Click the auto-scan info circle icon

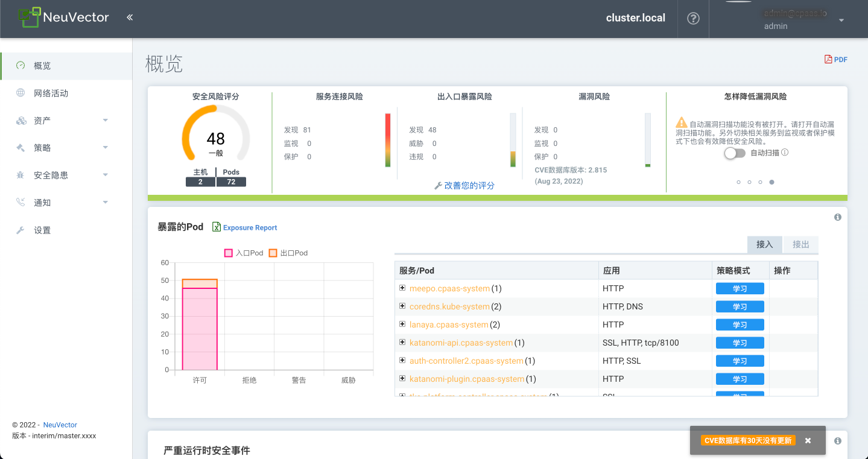785,153
